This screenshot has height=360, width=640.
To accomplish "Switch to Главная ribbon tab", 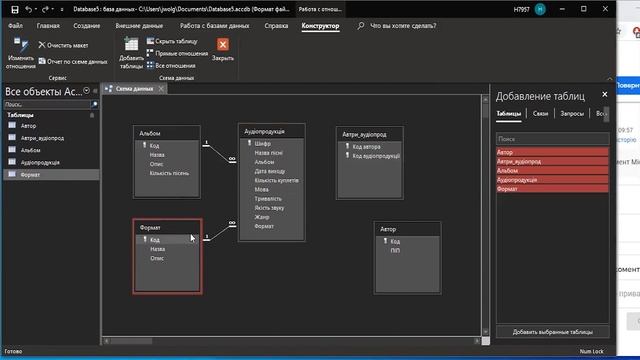I will click(x=48, y=26).
